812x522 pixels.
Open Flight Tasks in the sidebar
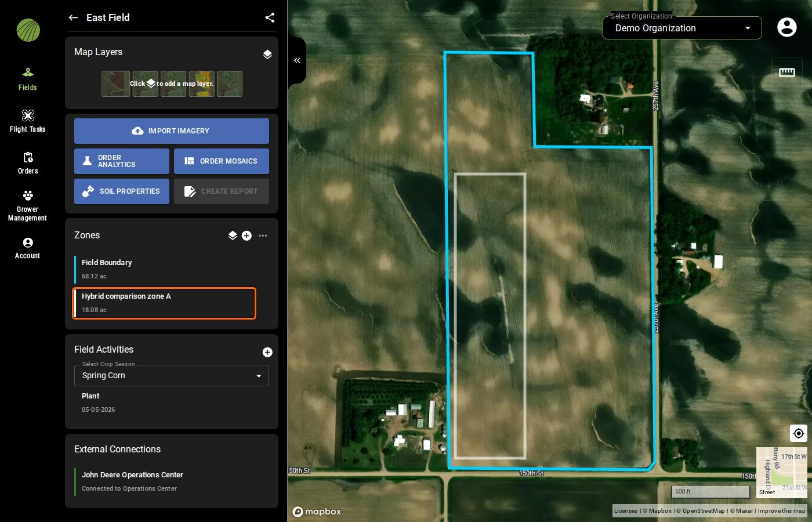pyautogui.click(x=28, y=121)
